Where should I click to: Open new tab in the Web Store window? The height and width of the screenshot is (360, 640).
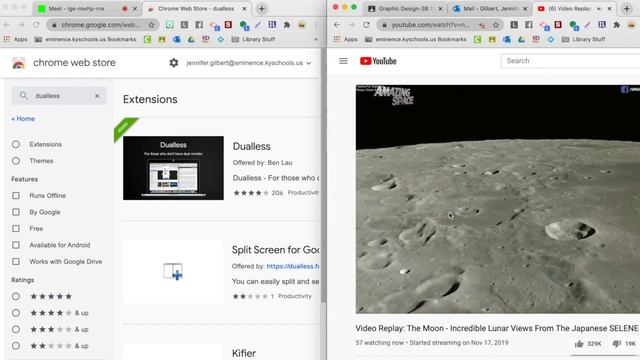click(262, 9)
